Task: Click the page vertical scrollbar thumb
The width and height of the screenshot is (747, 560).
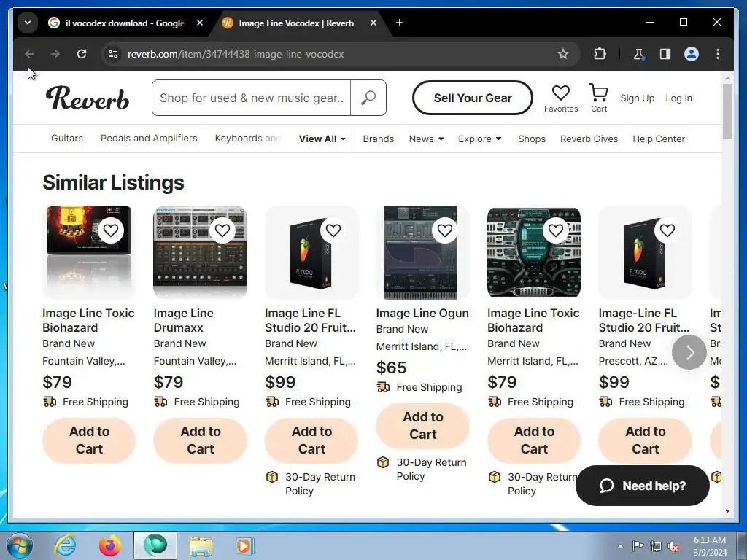Action: [x=727, y=112]
